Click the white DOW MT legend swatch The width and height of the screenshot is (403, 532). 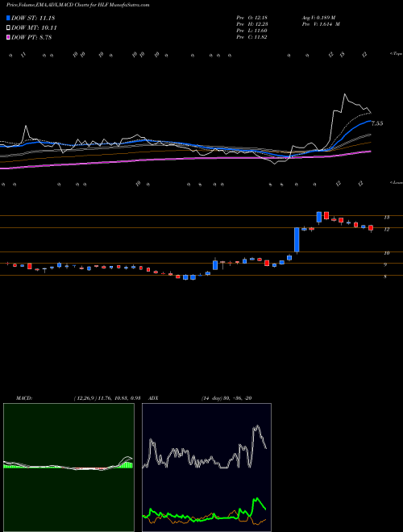[x=8, y=28]
